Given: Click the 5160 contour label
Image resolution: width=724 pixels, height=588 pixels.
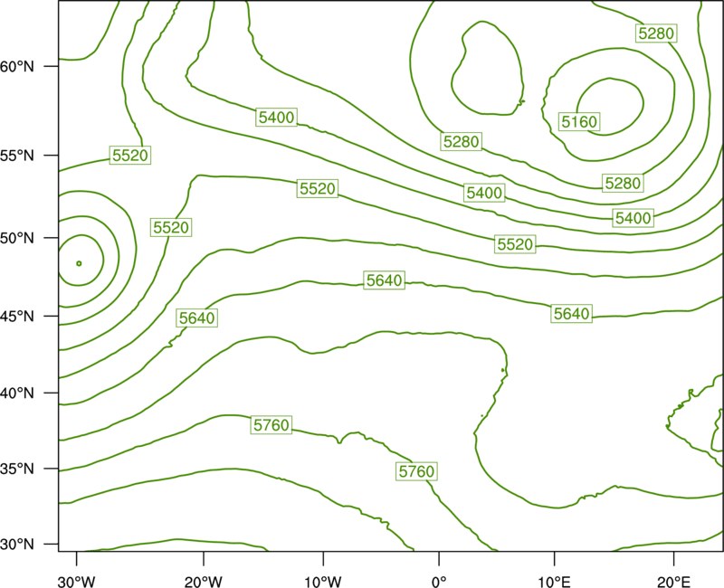Looking at the screenshot, I should click(x=579, y=122).
